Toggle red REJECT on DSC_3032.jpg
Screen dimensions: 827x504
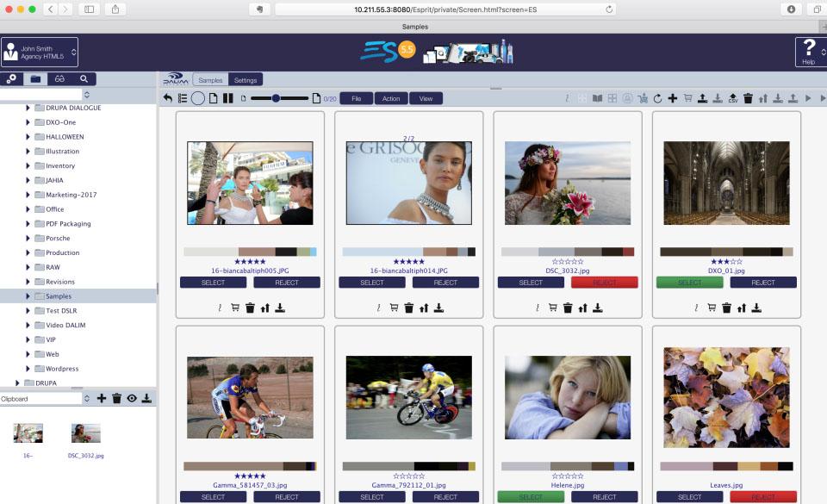pyautogui.click(x=604, y=283)
